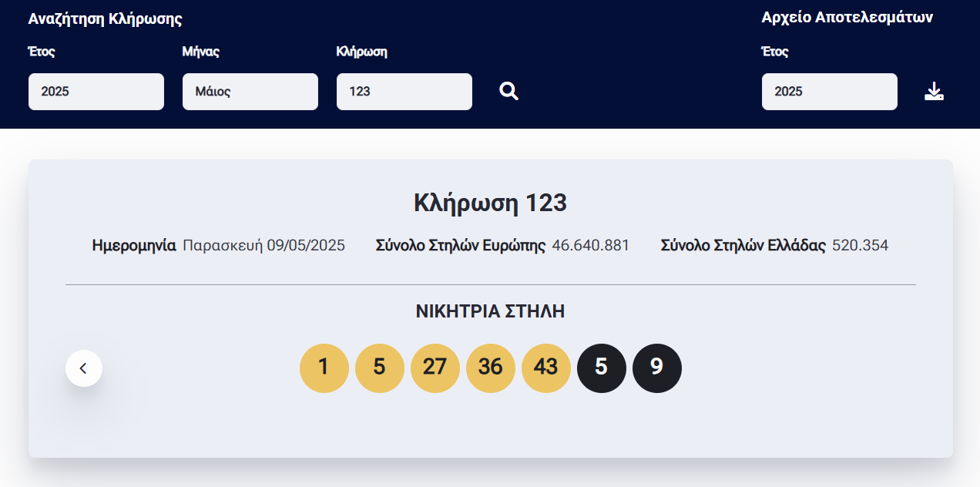Click yellow ball number 27
980x487 pixels.
tap(435, 368)
